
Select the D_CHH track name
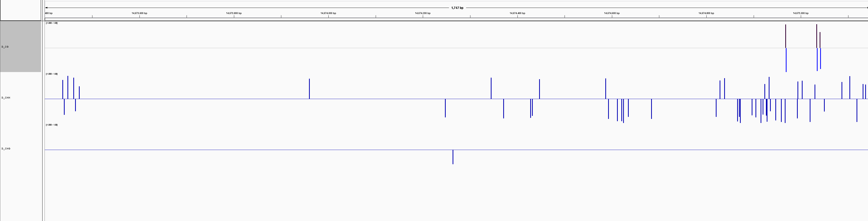click(x=6, y=98)
